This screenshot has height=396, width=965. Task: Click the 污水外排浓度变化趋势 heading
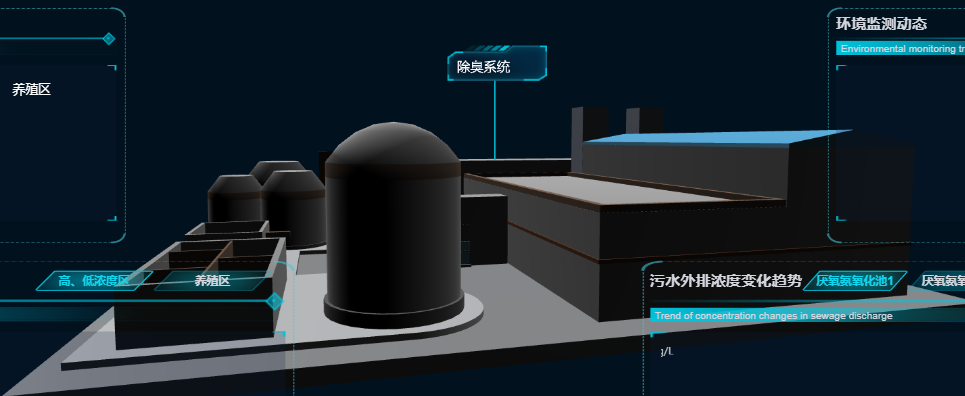click(x=726, y=281)
